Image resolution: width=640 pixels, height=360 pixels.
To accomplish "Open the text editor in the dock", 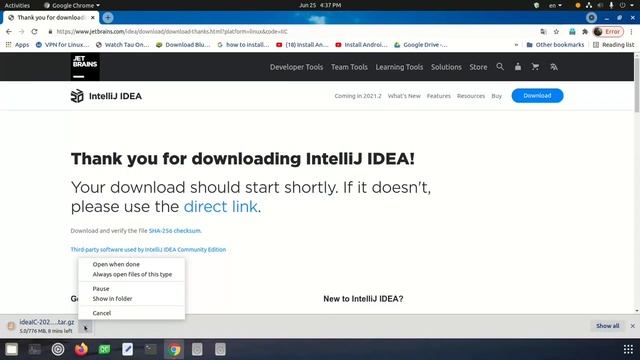I will click(127, 349).
